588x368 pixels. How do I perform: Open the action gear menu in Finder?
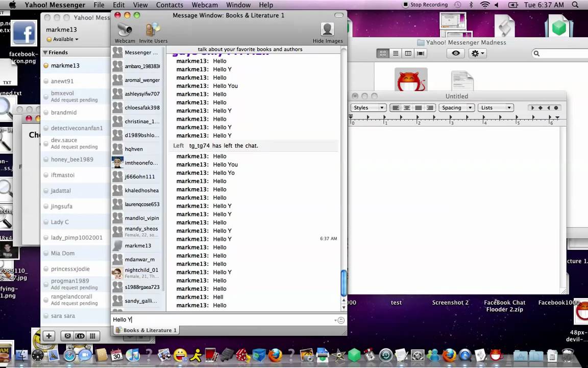coord(477,53)
